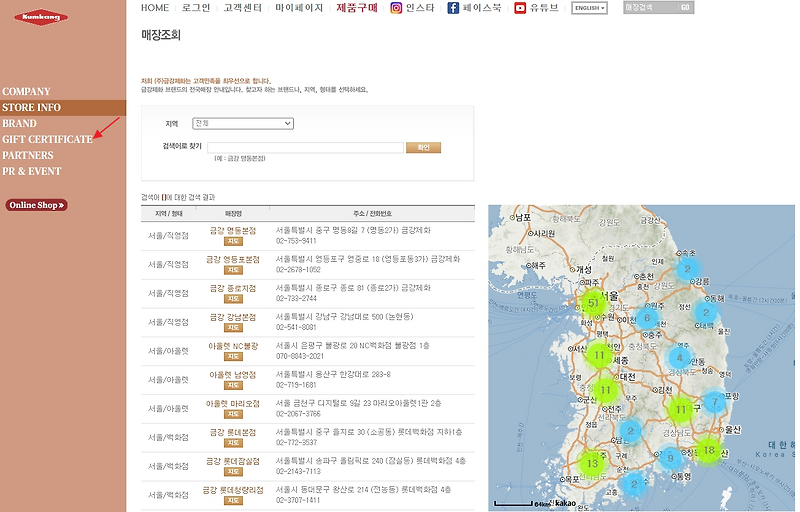Click the 지도 button under 금강 종로지점
Image resolution: width=800 pixels, height=512 pixels.
(233, 299)
